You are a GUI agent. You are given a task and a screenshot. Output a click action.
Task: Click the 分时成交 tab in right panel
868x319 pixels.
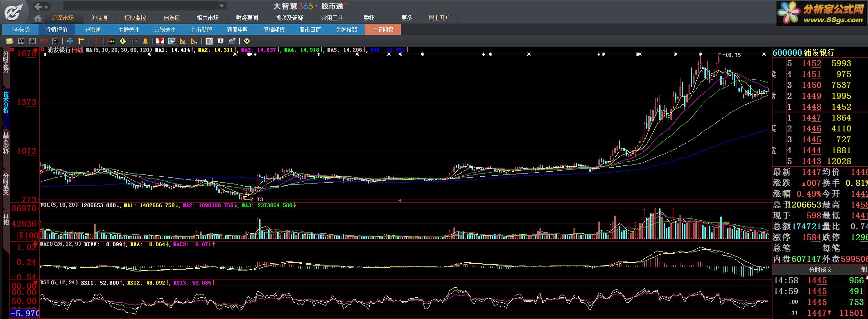click(820, 270)
